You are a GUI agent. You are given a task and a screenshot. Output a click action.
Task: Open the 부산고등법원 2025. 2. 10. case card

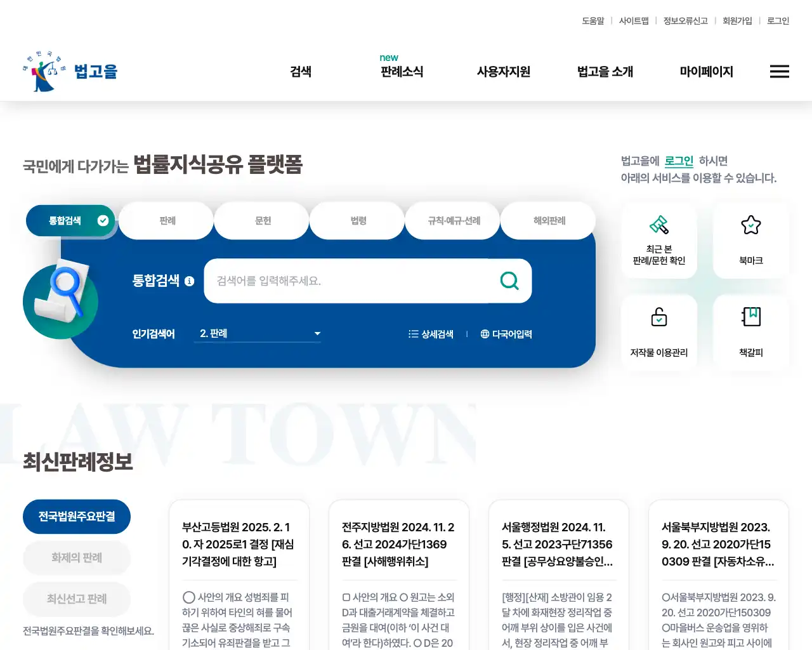point(239,575)
